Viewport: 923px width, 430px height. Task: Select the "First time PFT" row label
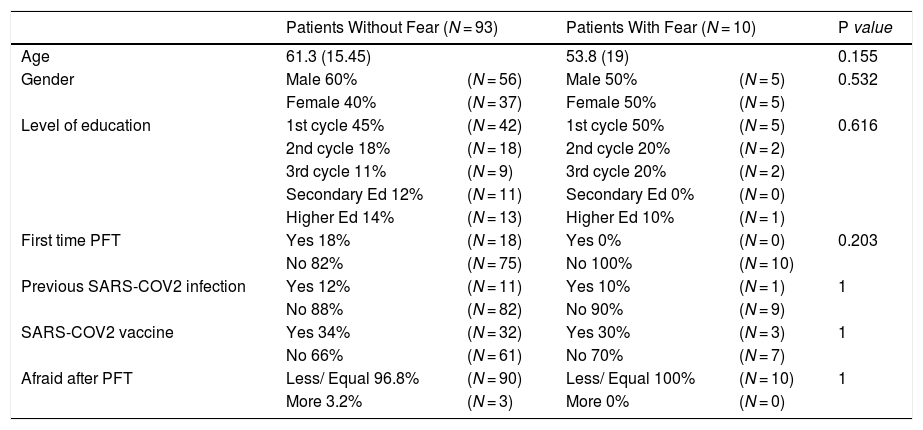click(69, 240)
